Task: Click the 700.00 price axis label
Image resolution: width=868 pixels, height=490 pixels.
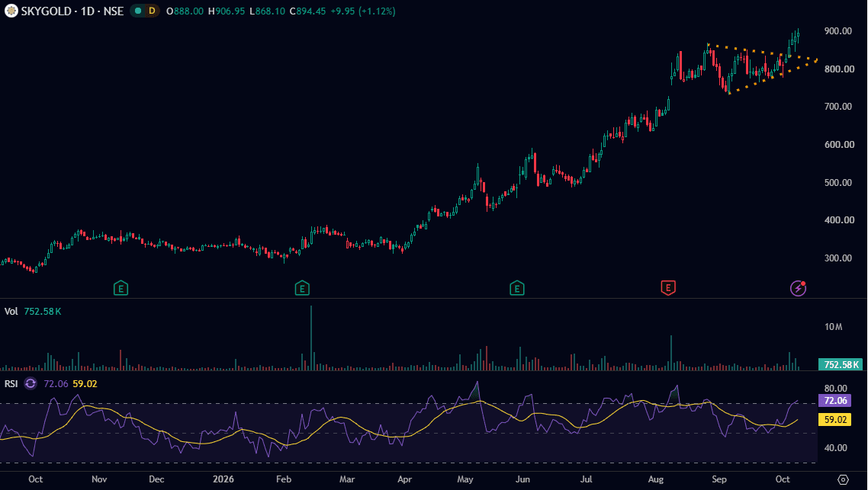Action: click(x=838, y=106)
